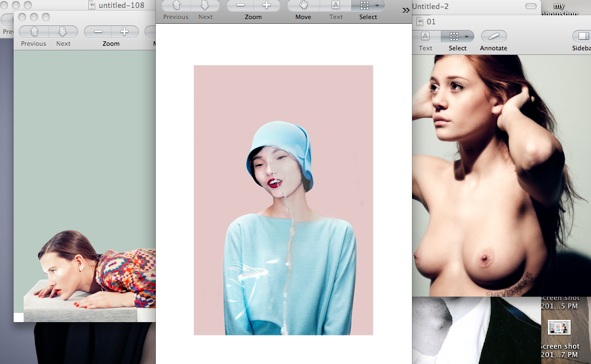591x364 pixels.
Task: Click Previous arrow in left sweater-image window
Action: pyautogui.click(x=34, y=32)
